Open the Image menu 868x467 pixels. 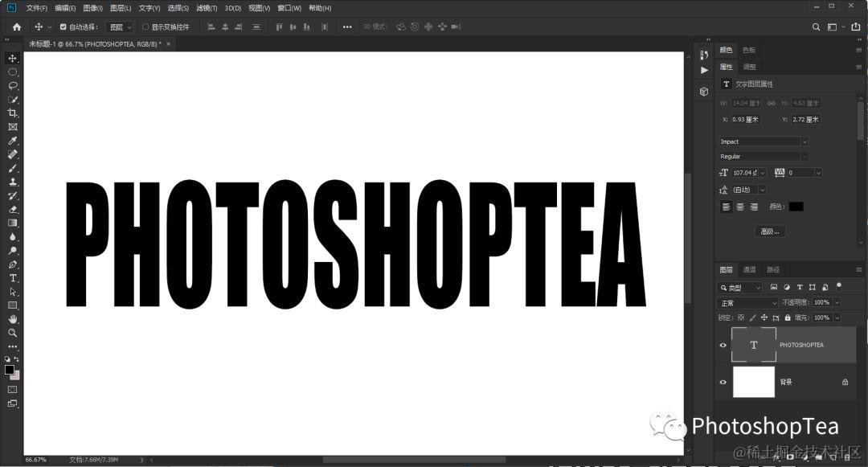pos(92,8)
